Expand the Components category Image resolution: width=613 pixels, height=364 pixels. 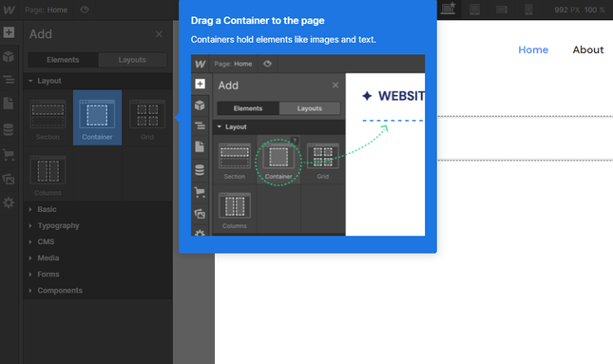point(98,291)
